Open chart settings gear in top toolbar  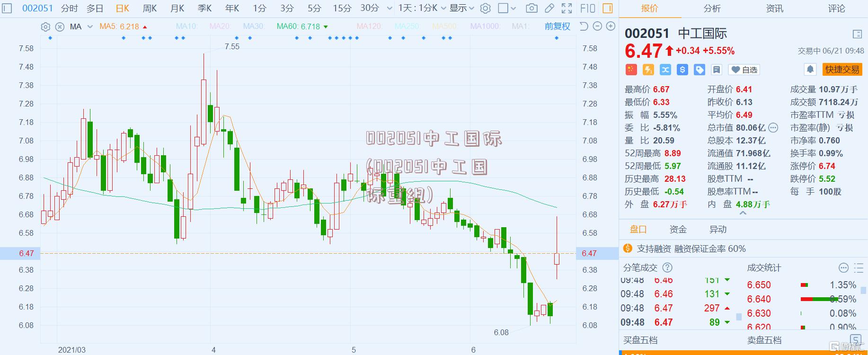485,8
